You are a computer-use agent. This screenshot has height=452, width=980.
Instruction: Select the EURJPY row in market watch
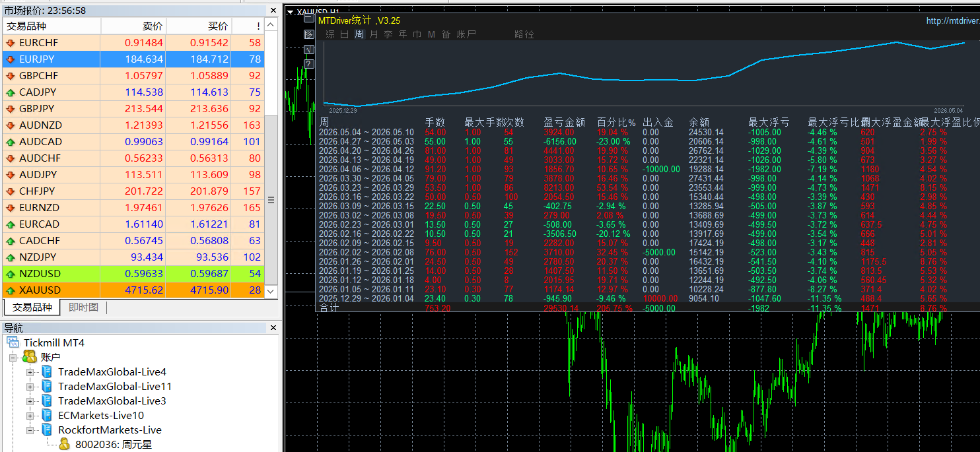[x=133, y=59]
